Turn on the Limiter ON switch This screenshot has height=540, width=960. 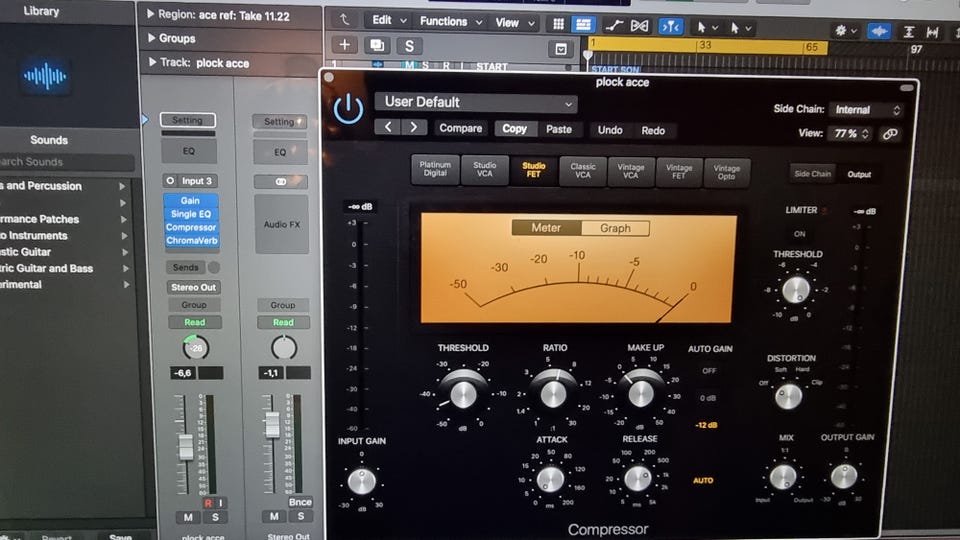coord(800,234)
